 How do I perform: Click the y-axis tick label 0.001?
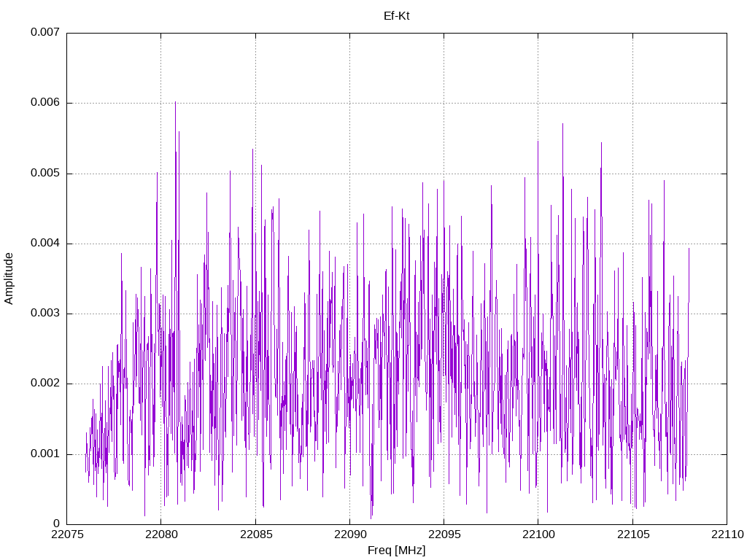coord(45,454)
